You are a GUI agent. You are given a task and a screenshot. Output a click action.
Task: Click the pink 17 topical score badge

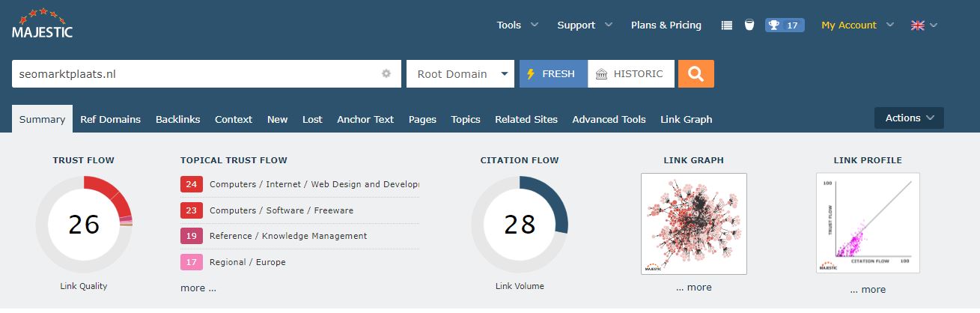pyautogui.click(x=192, y=262)
